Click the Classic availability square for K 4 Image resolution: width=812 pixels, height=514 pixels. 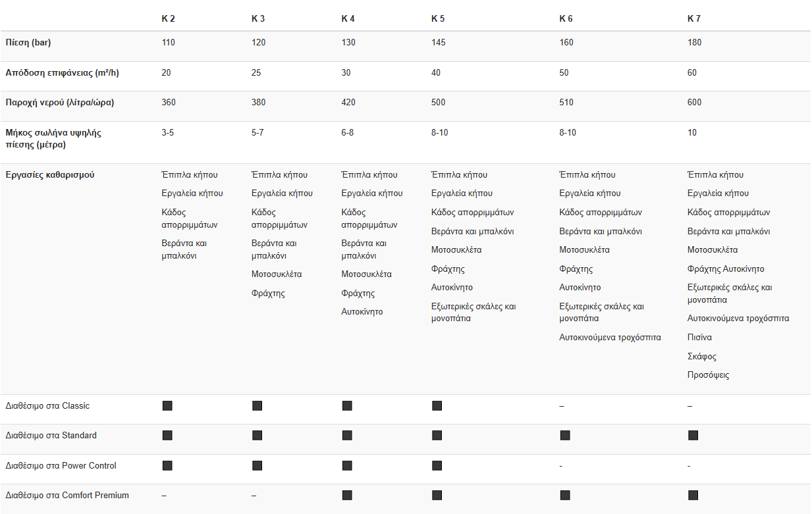point(347,405)
